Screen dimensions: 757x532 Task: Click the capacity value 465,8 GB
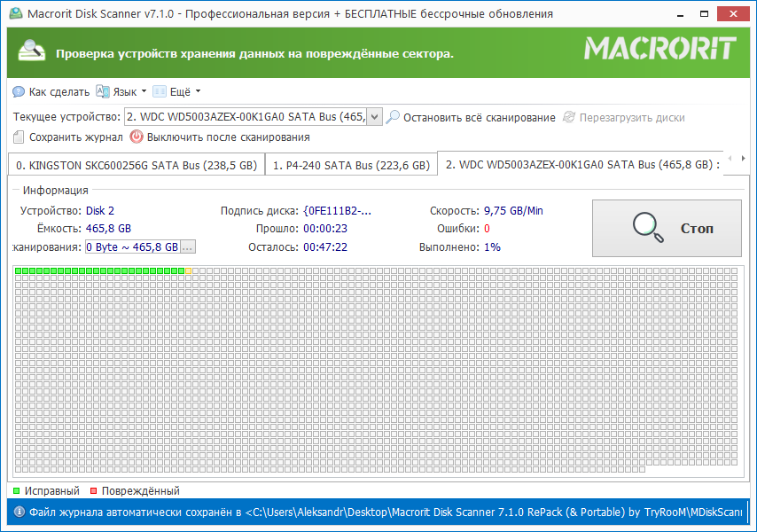(x=108, y=229)
